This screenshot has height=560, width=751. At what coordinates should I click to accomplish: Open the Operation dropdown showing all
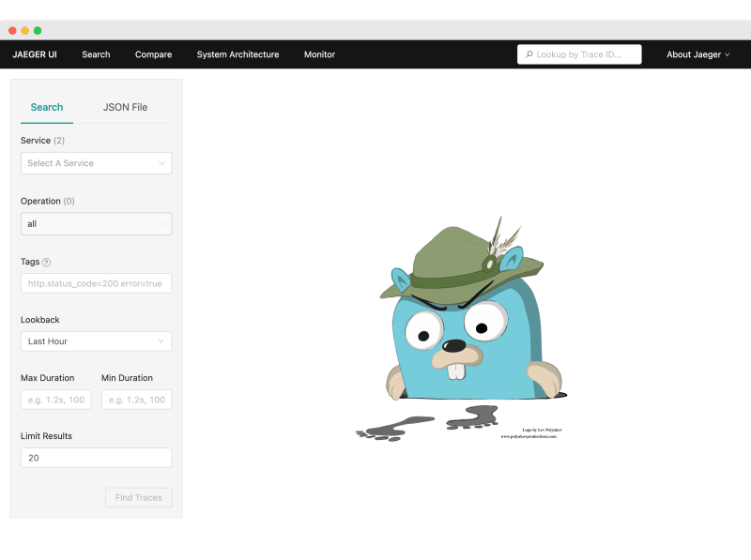point(97,223)
